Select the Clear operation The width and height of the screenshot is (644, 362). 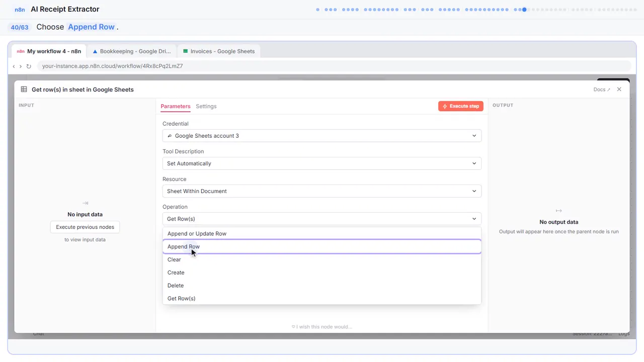tap(322, 259)
